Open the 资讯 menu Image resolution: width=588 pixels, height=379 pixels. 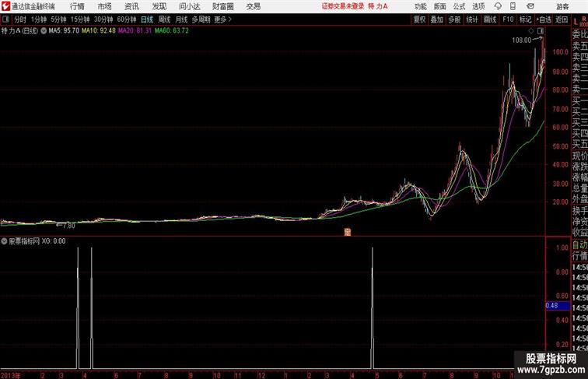tap(131, 6)
